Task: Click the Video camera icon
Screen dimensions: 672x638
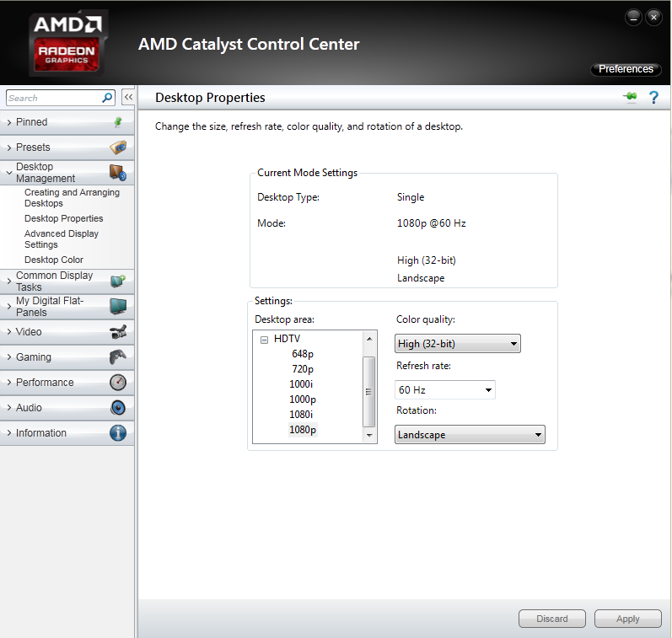Action: [x=118, y=331]
